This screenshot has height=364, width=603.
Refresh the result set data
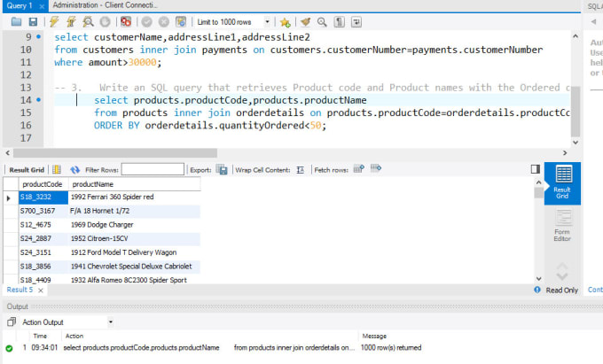click(x=75, y=169)
